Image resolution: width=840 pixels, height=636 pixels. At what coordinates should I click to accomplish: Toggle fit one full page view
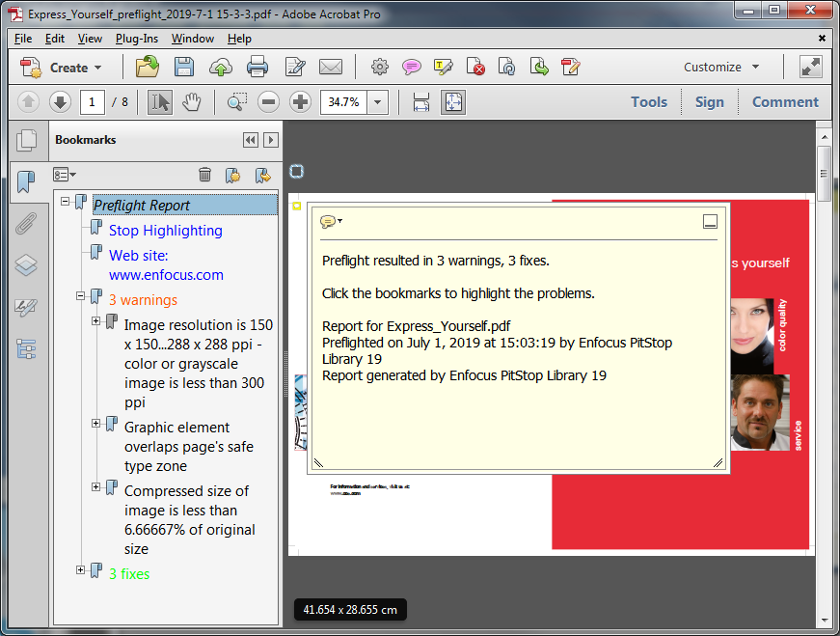453,102
